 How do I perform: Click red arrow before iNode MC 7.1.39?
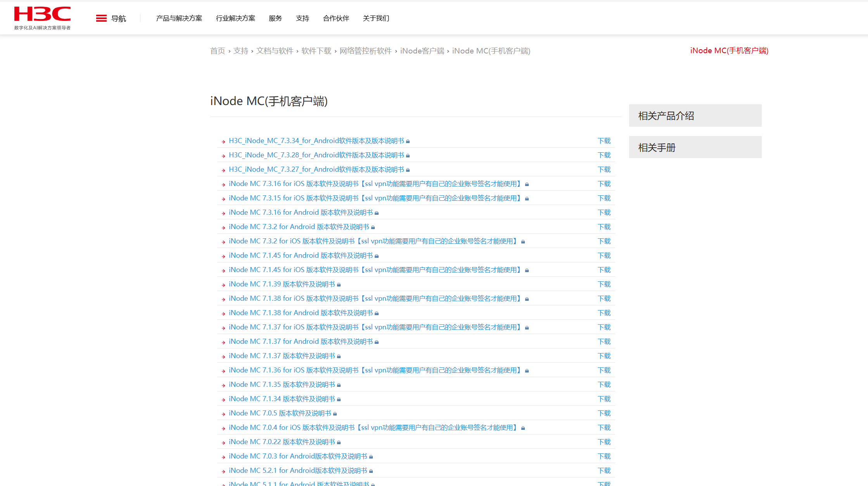pyautogui.click(x=223, y=285)
